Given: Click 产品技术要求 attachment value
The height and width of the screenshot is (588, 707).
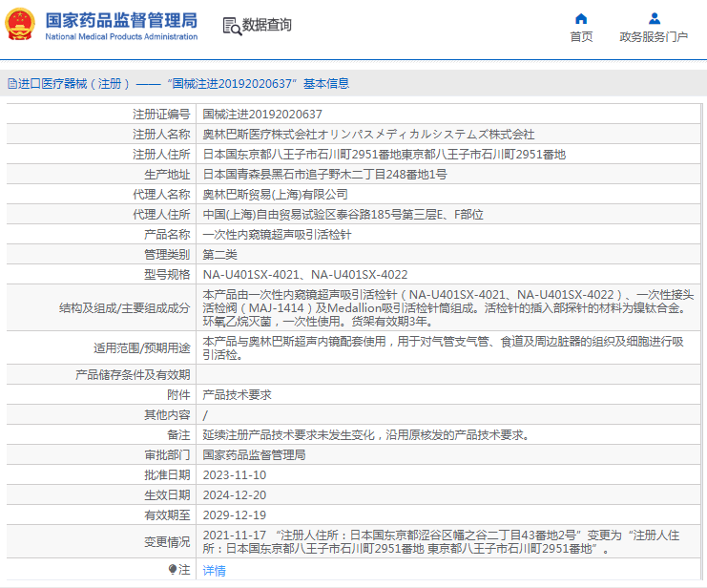Looking at the screenshot, I should point(237,395).
